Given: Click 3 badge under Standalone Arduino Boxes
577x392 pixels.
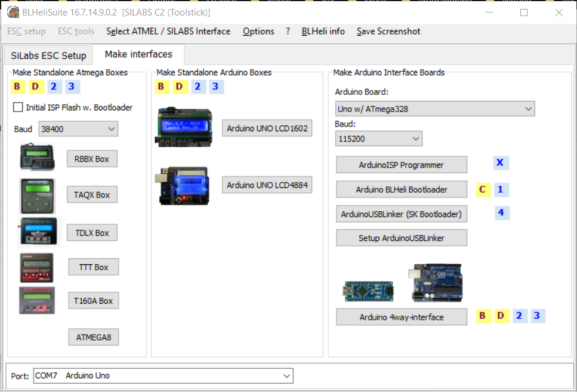Looking at the screenshot, I should tap(216, 87).
